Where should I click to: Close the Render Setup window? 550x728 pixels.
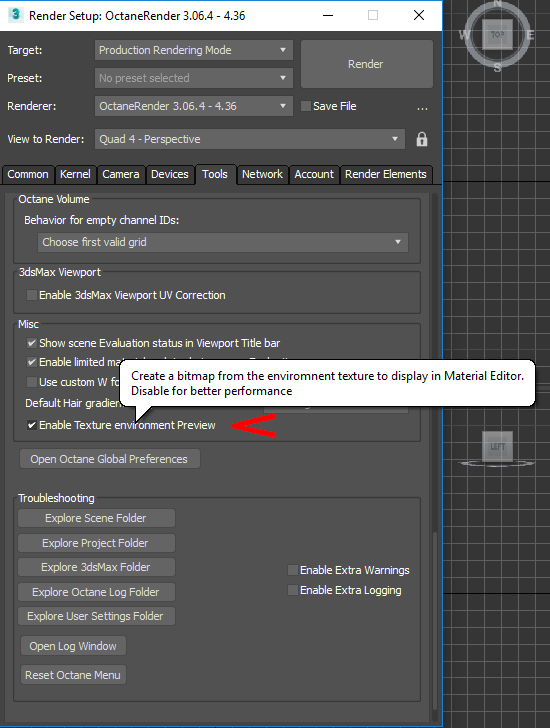pos(419,15)
